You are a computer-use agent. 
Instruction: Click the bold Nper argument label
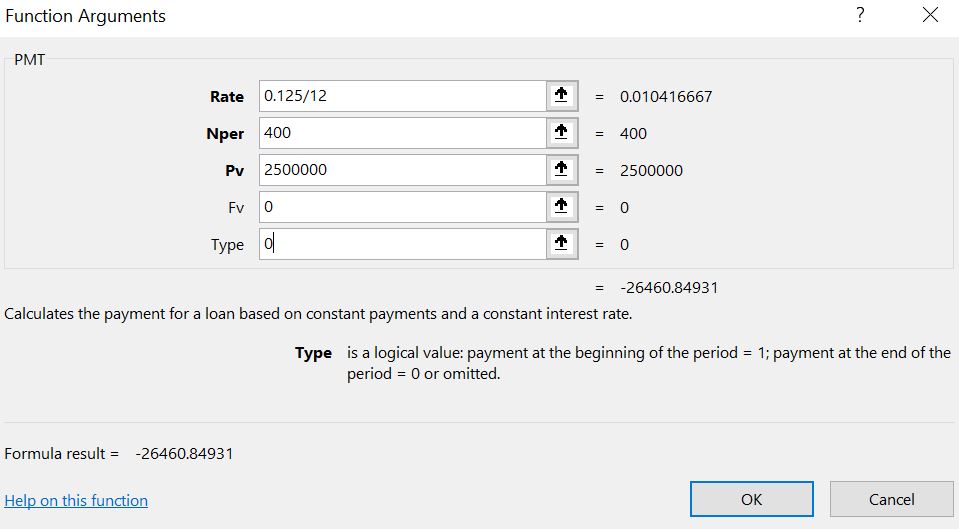pos(225,134)
